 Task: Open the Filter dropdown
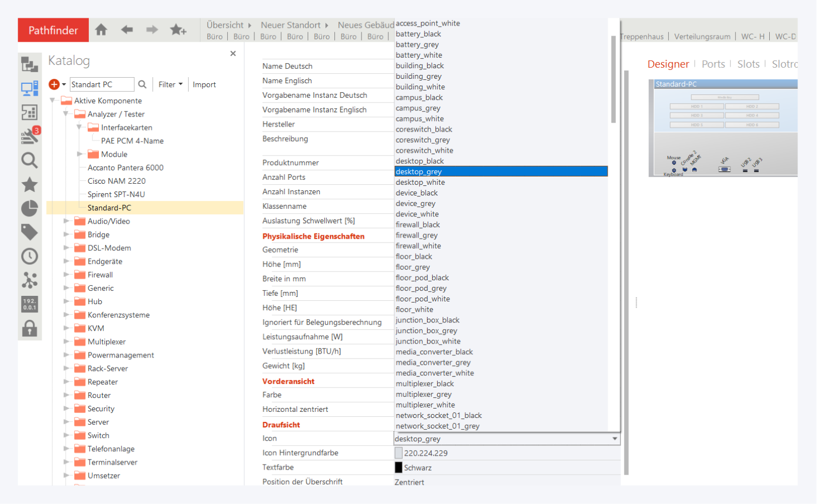click(170, 84)
